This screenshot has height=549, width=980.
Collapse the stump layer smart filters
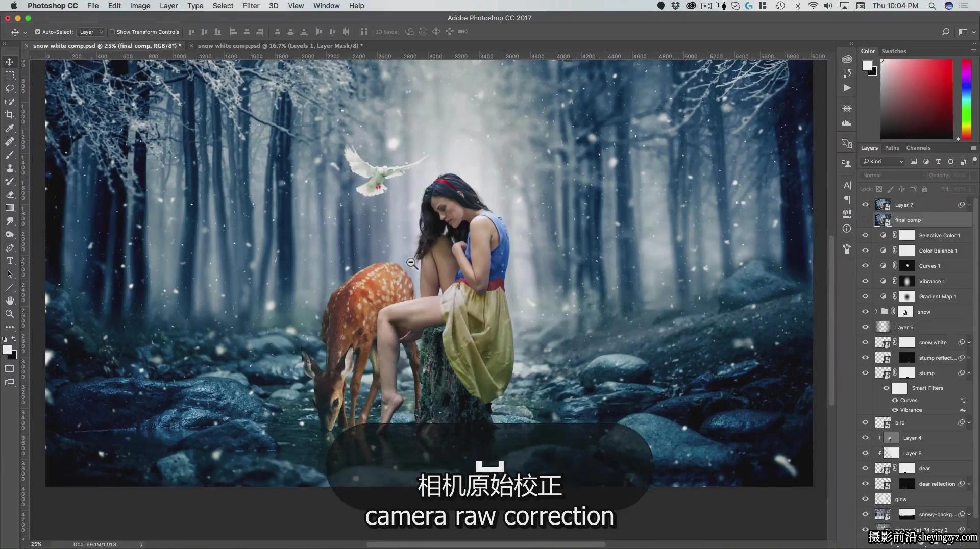click(969, 373)
